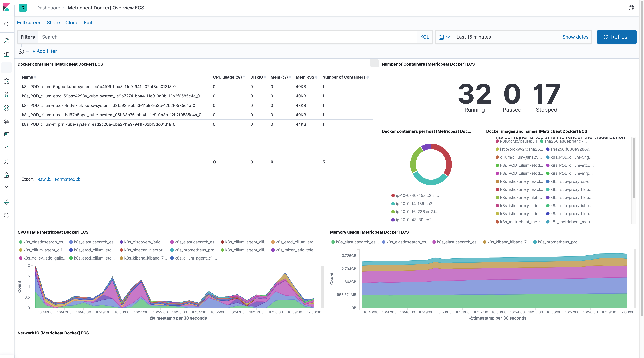
Task: Open panel options from the three-dot icon
Action: click(x=374, y=64)
